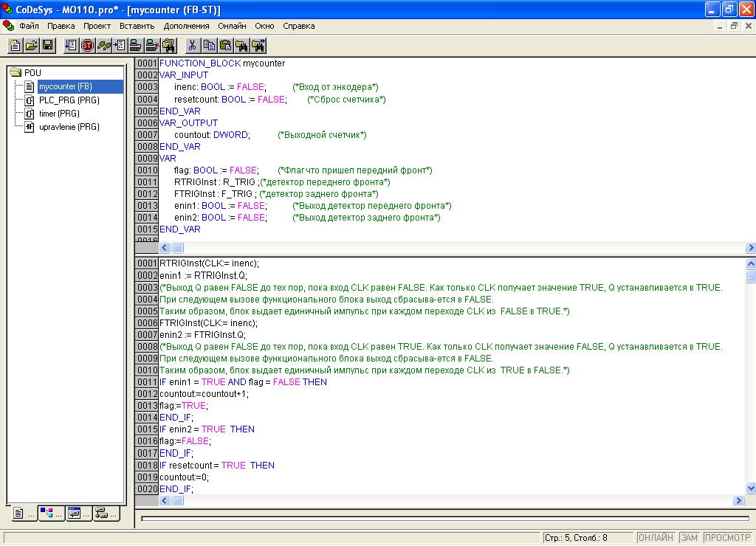Click the line 'IF resetcount = TRUE THEN'
756x546 pixels.
pyautogui.click(x=217, y=465)
